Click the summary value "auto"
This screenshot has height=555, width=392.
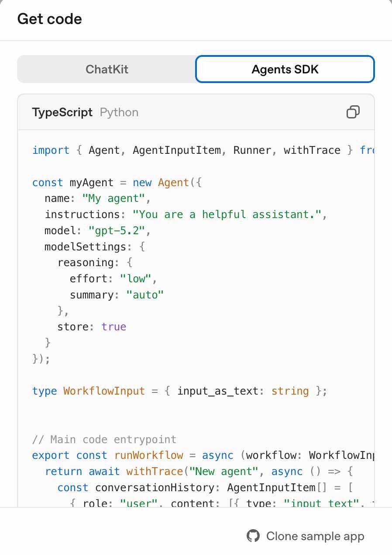[145, 295]
